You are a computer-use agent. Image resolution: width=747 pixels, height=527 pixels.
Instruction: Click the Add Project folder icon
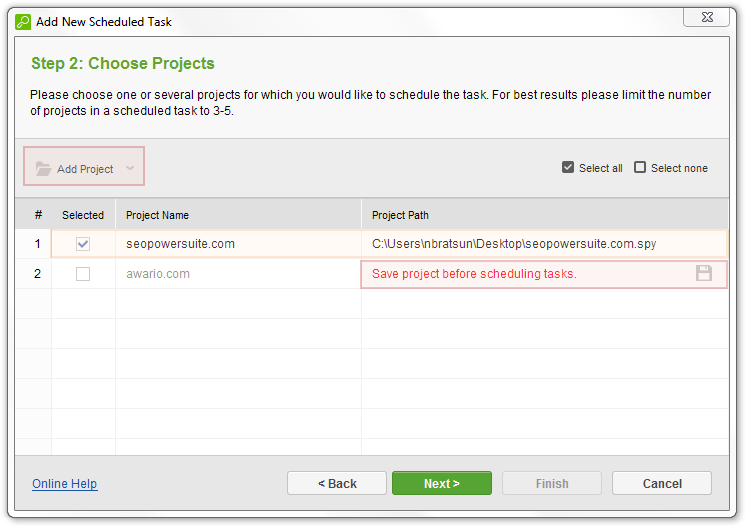click(x=43, y=169)
